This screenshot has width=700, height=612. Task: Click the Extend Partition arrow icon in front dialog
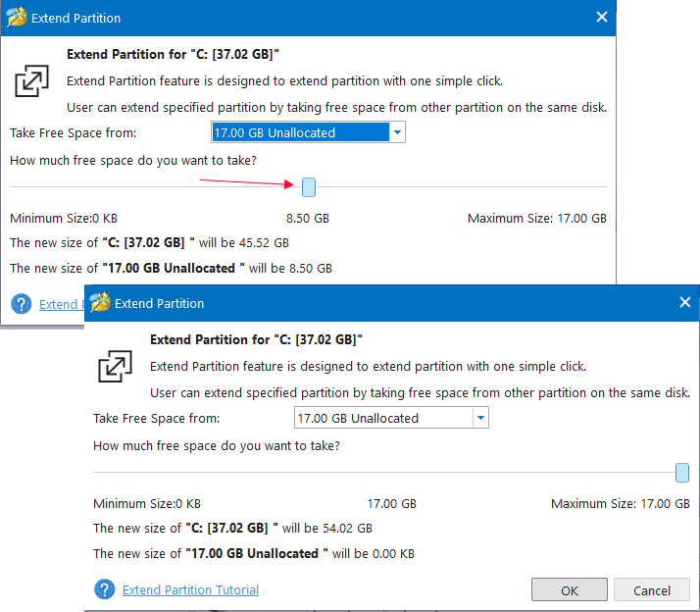[x=115, y=367]
